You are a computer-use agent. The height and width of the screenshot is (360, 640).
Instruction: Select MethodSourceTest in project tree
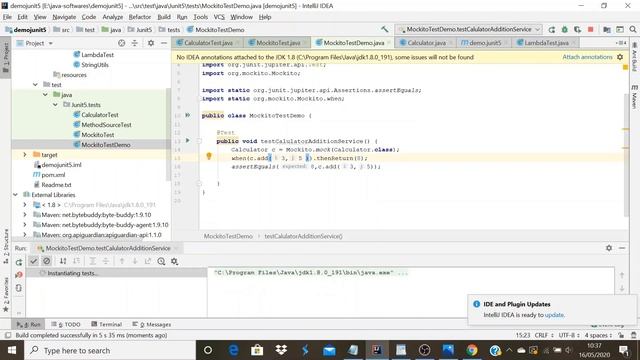[x=106, y=124]
